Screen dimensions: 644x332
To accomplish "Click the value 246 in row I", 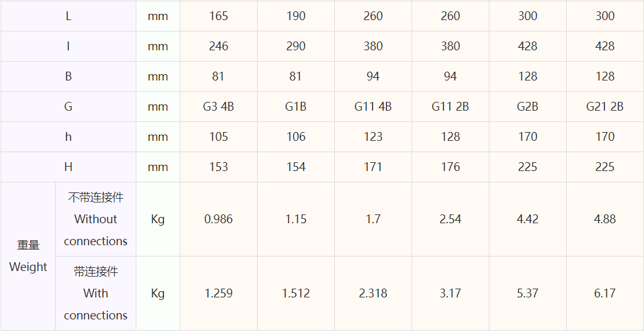I will [219, 47].
